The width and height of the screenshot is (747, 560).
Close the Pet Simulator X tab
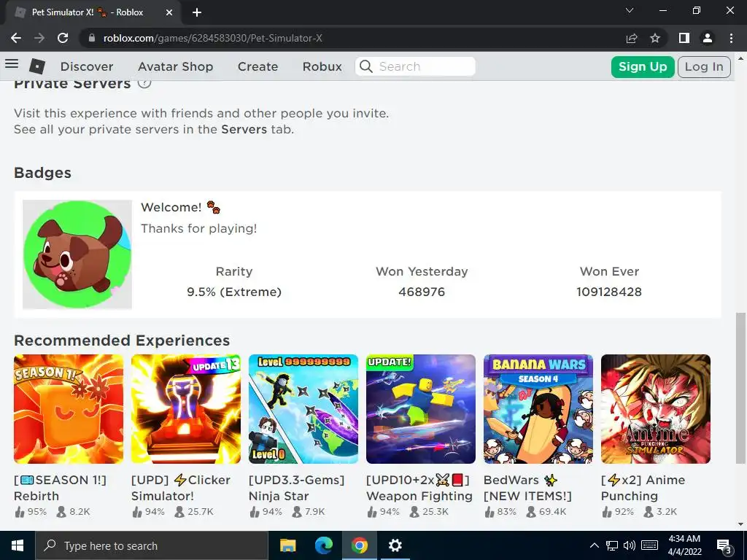pyautogui.click(x=169, y=12)
